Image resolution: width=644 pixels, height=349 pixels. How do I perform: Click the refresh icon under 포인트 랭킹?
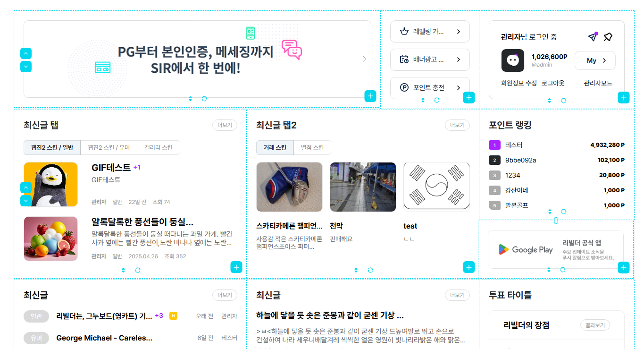(563, 212)
